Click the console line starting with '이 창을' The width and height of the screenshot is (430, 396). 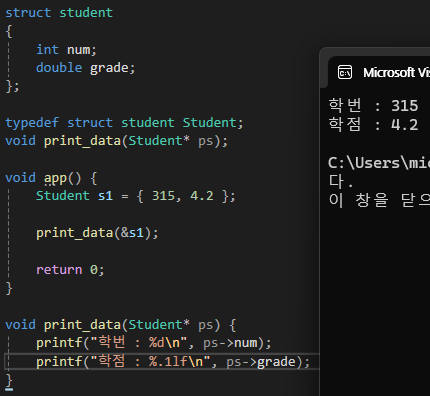tap(379, 200)
